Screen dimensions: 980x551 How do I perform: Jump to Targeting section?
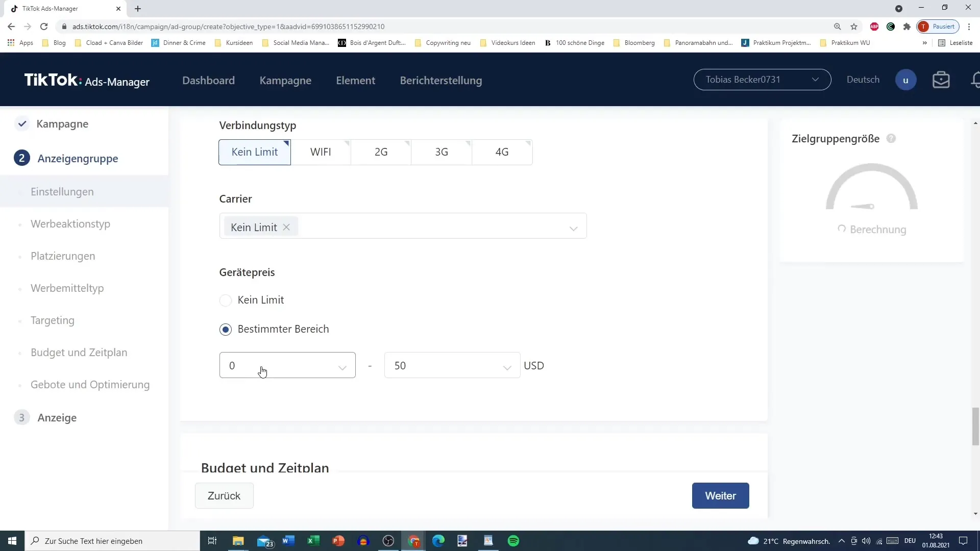coord(52,320)
